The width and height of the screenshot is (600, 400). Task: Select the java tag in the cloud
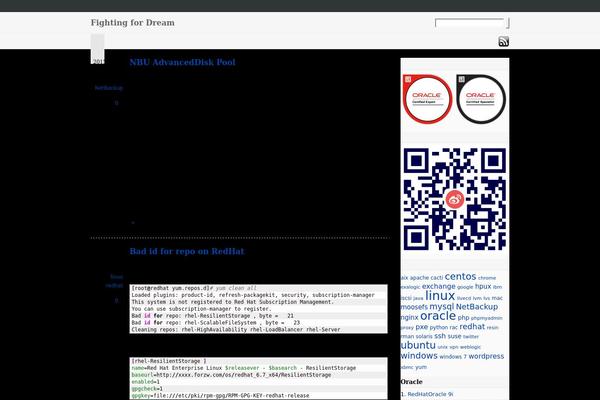(418, 298)
